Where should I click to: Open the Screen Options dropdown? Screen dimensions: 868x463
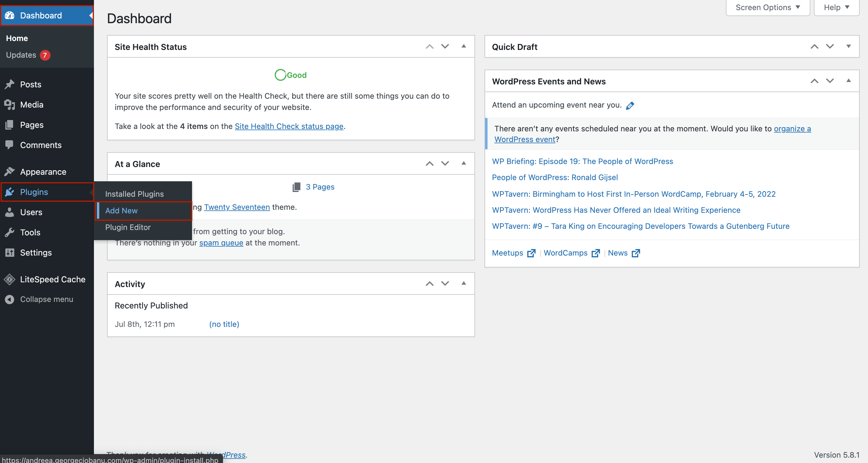point(768,7)
